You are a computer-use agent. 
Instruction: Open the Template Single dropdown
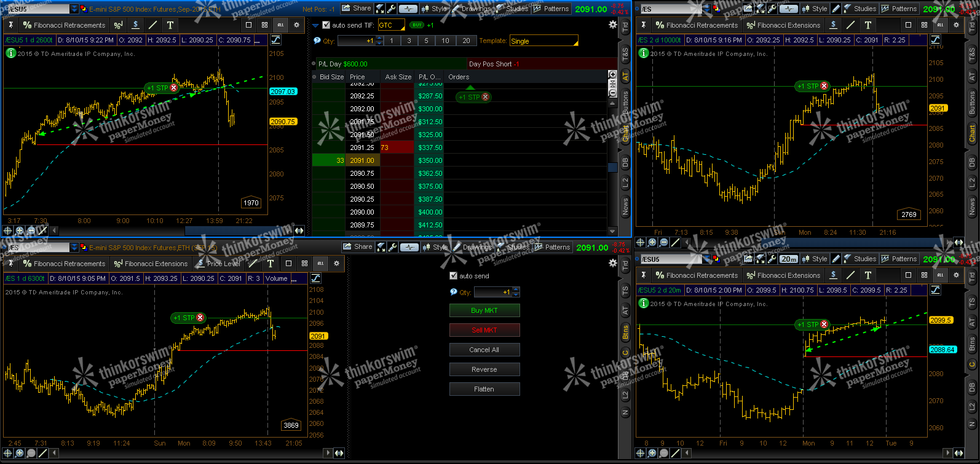544,41
